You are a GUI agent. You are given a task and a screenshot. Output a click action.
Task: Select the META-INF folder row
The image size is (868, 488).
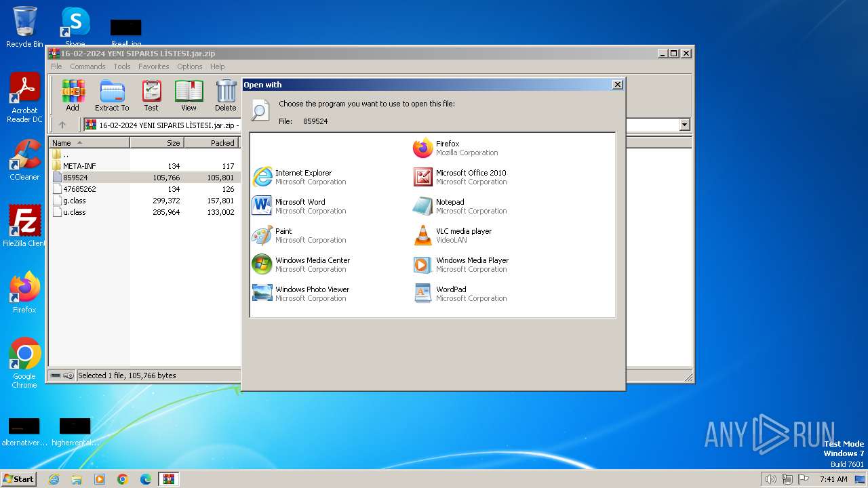point(144,165)
